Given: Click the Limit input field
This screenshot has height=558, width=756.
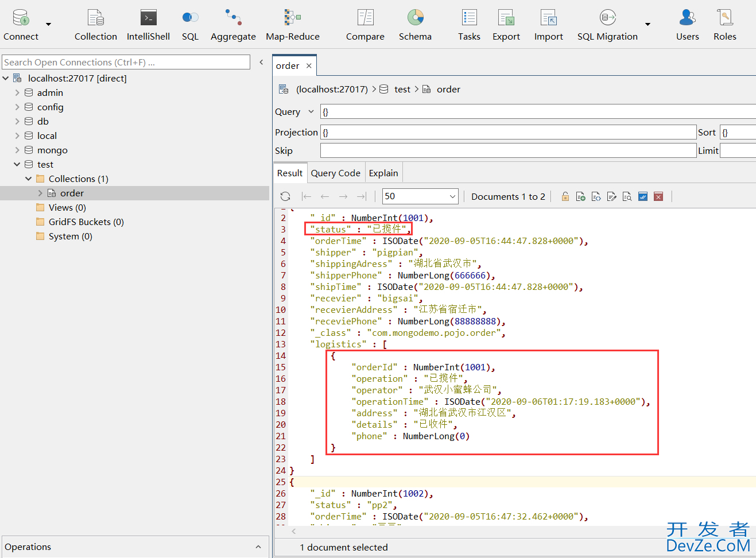Looking at the screenshot, I should (x=738, y=150).
